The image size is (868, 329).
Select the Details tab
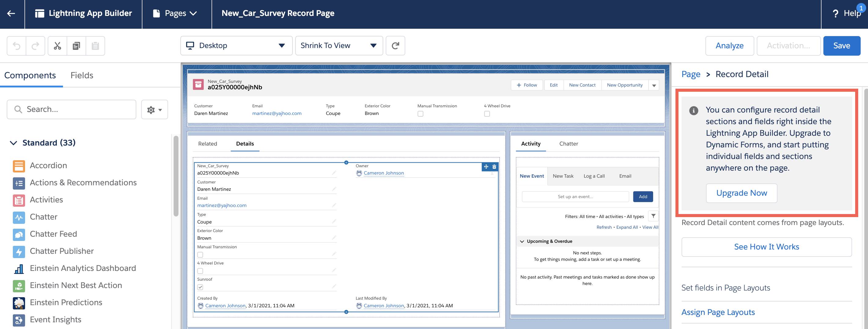point(245,144)
